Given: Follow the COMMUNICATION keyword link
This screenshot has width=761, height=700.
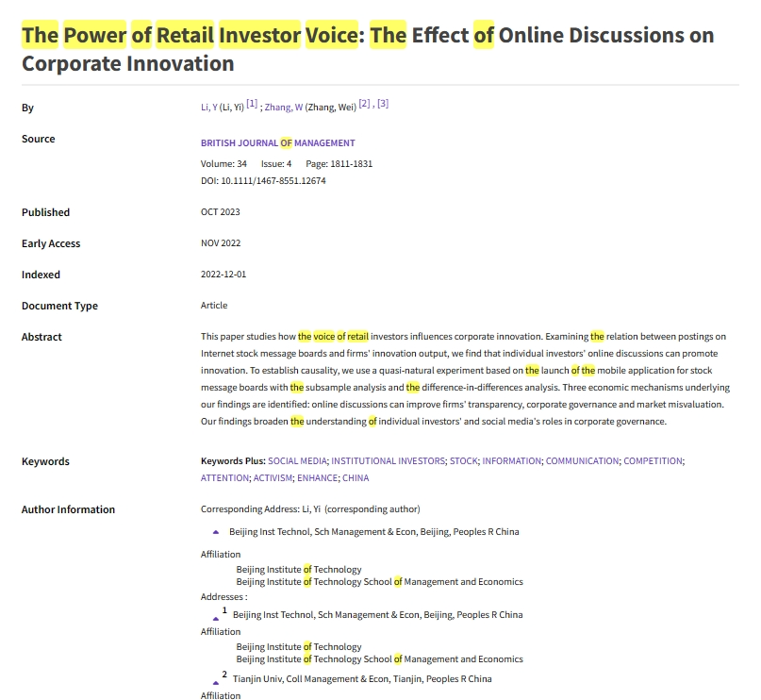Looking at the screenshot, I should tap(582, 461).
